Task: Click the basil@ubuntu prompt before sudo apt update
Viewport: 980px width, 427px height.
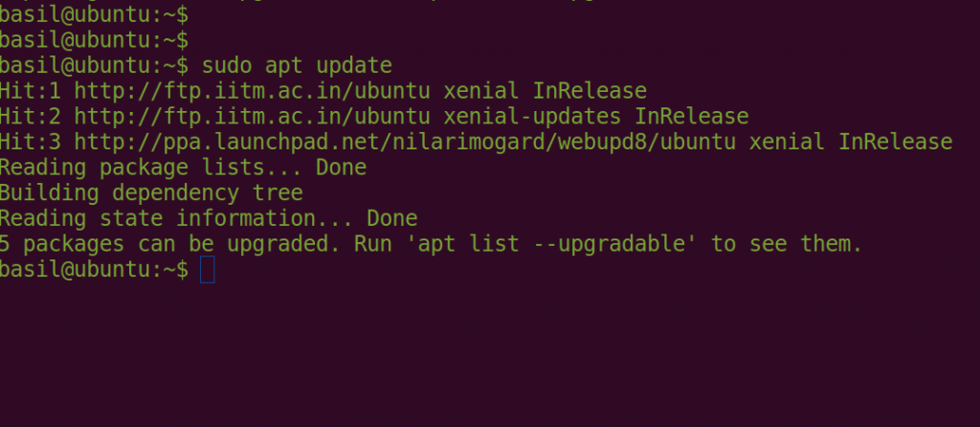Action: 94,66
